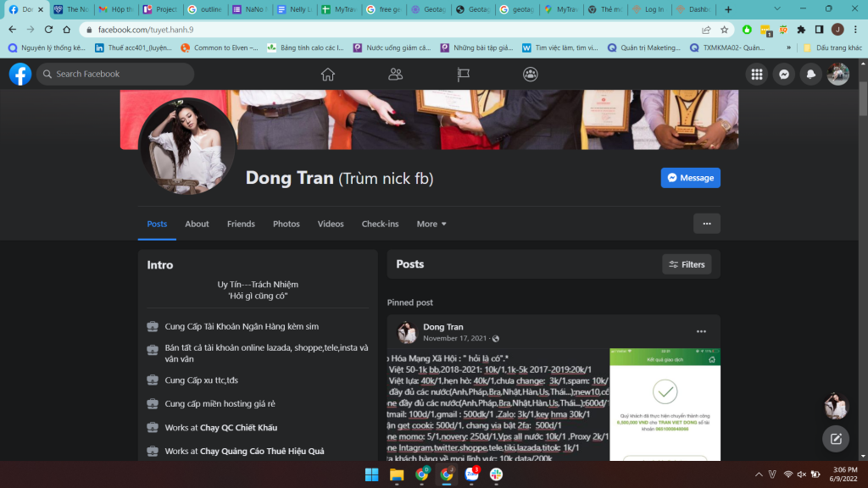Image resolution: width=868 pixels, height=488 pixels.
Task: Open the notifications bell icon
Action: 811,75
